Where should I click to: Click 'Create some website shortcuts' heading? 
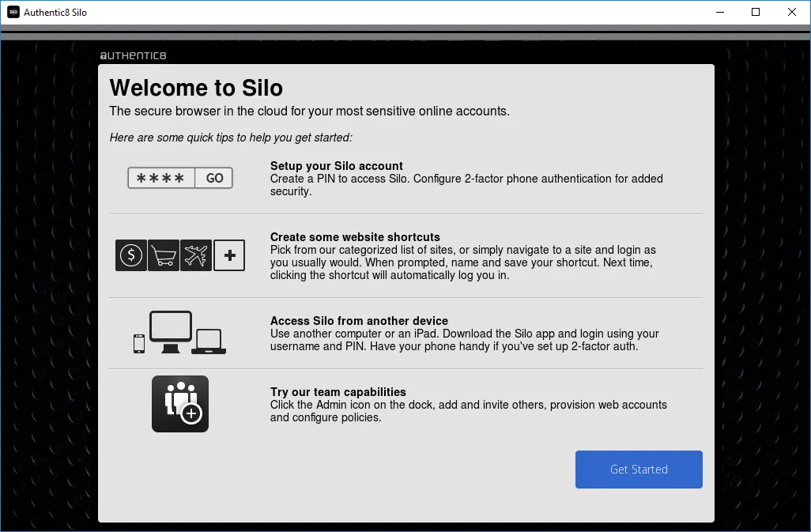(355, 237)
